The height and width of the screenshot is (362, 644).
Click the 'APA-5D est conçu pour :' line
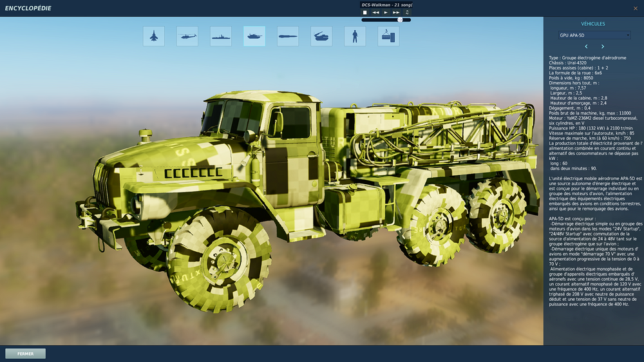coord(572,218)
